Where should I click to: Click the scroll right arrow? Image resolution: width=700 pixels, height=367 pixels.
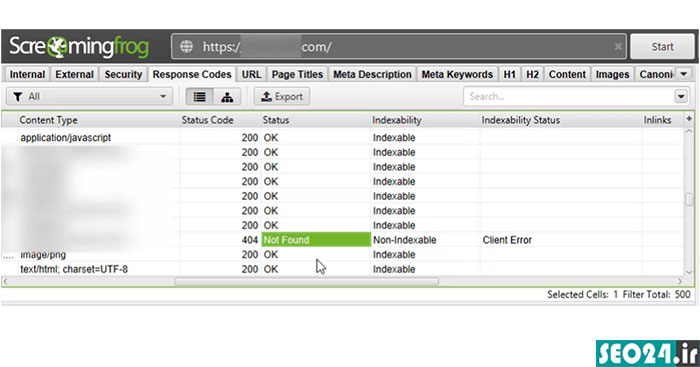click(679, 281)
